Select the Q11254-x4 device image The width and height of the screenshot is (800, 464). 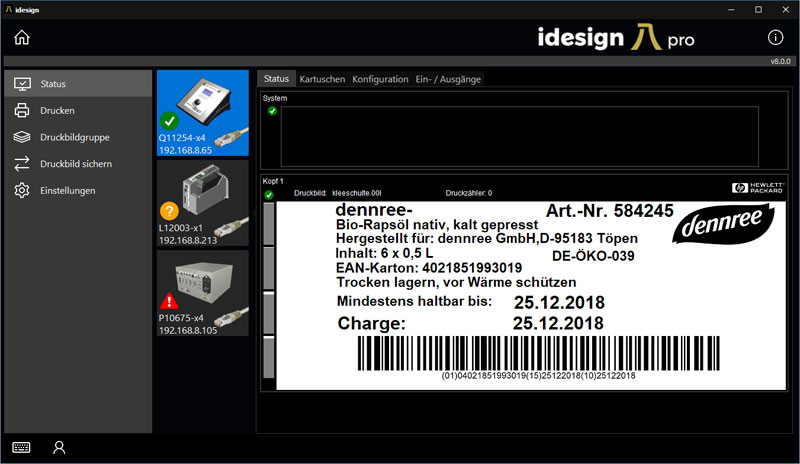point(204,101)
